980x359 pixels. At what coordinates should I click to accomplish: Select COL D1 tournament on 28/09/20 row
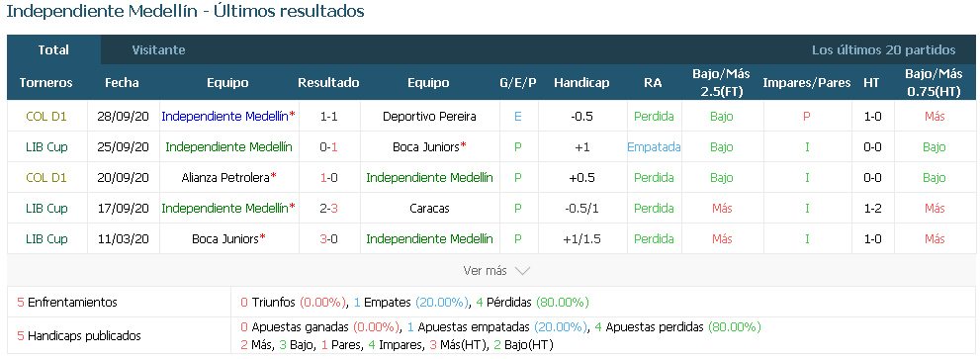(46, 117)
